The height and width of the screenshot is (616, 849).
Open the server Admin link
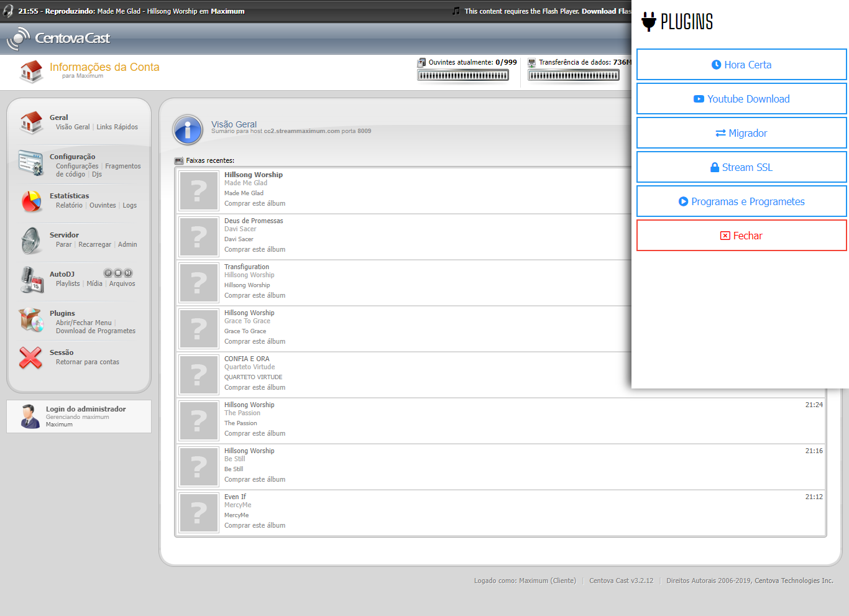point(127,244)
